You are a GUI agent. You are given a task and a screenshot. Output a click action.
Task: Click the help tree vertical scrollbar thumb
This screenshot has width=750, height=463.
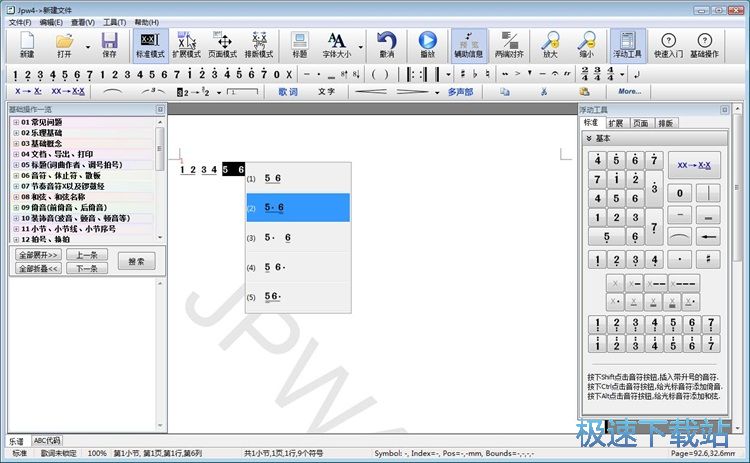coord(161,152)
